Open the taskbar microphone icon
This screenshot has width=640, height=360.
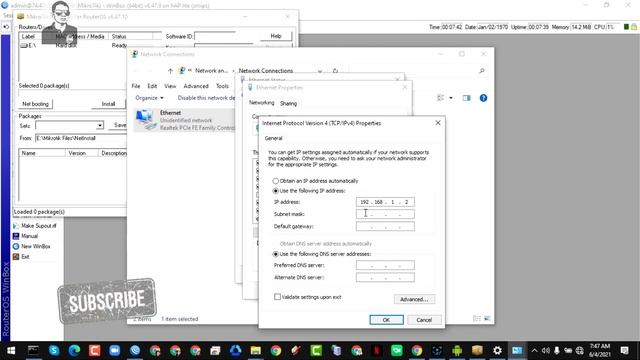click(556, 351)
